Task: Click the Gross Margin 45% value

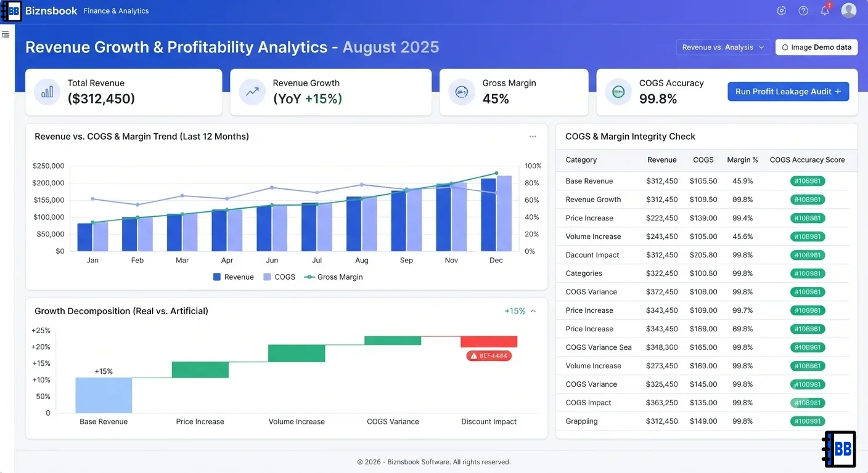Action: click(496, 99)
